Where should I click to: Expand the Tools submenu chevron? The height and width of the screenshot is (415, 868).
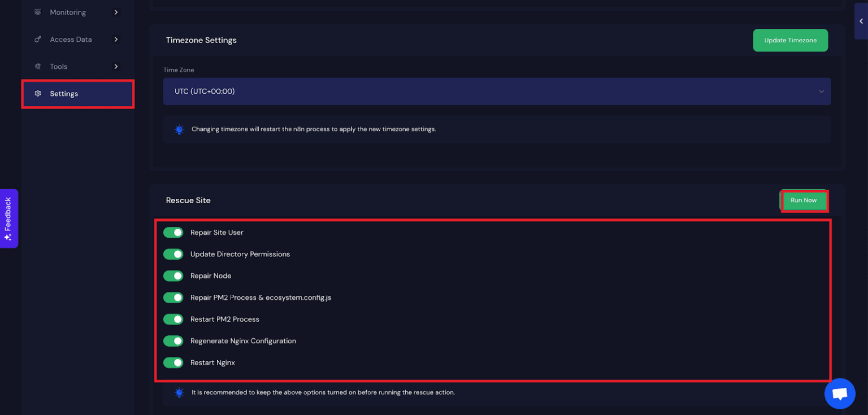[116, 67]
